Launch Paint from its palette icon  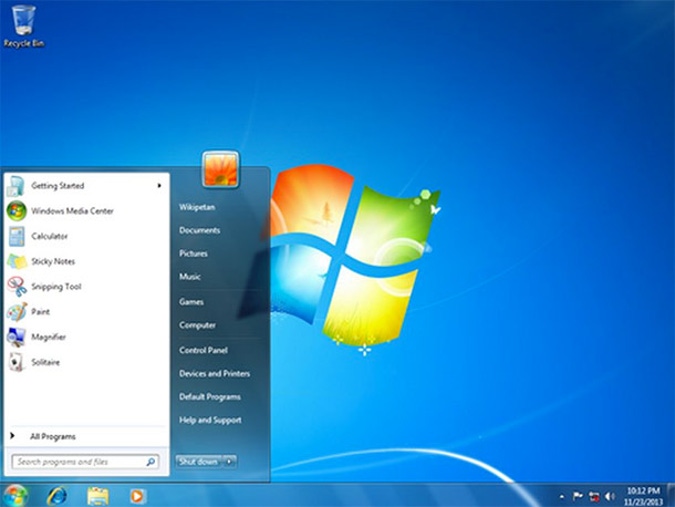pyautogui.click(x=17, y=312)
